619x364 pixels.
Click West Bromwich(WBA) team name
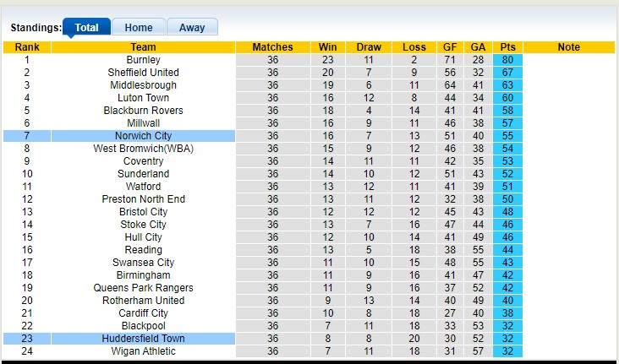pyautogui.click(x=143, y=149)
